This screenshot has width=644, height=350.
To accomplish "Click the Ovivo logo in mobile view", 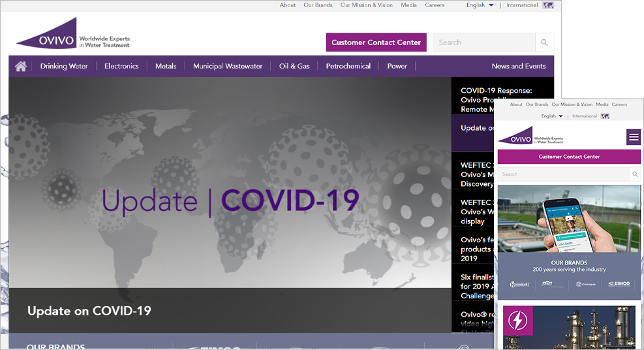I will point(530,136).
